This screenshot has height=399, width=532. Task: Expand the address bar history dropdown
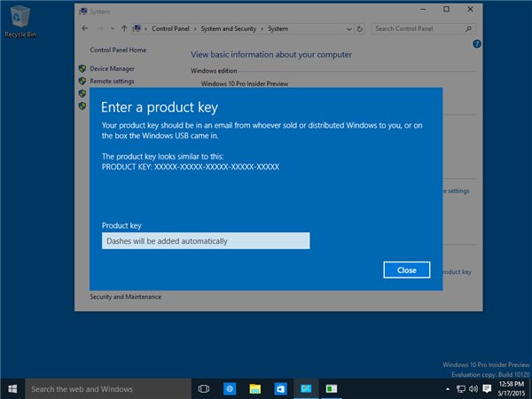point(348,28)
